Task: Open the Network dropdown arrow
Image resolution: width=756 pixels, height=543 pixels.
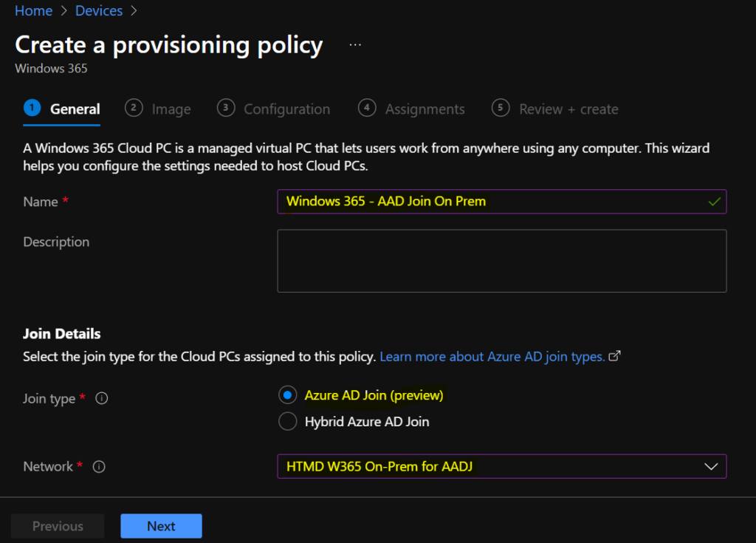Action: coord(711,467)
